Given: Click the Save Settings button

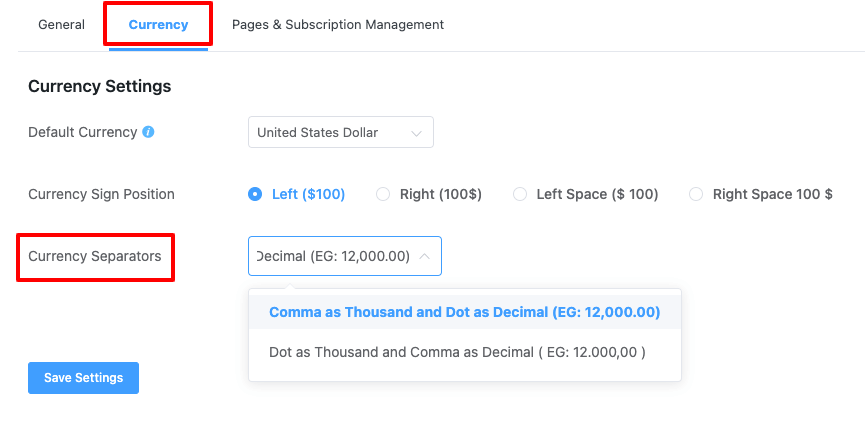Looking at the screenshot, I should pyautogui.click(x=83, y=378).
